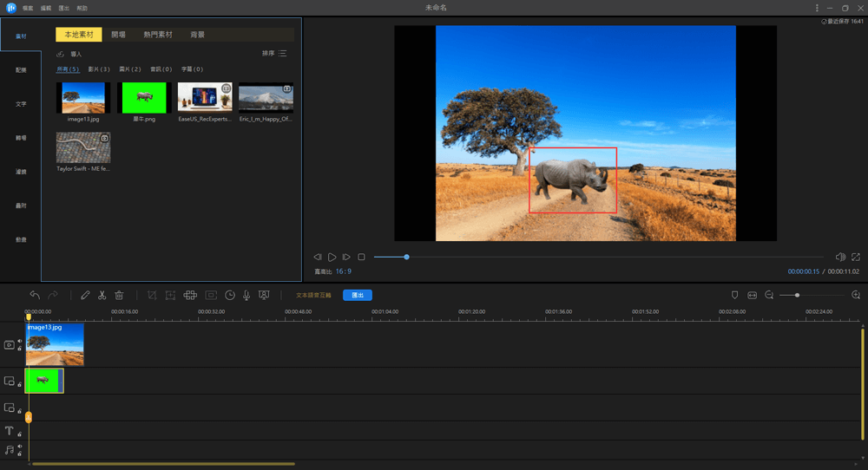Open the 16:9 aspect ratio selector
Viewport: 868px width, 470px height.
(x=344, y=271)
